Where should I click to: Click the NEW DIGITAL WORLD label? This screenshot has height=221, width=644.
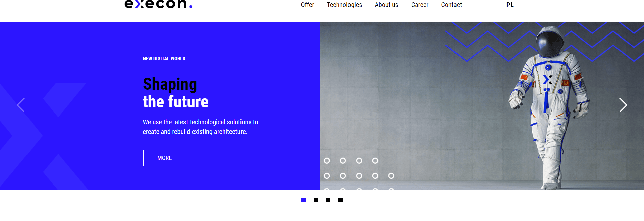tap(164, 59)
